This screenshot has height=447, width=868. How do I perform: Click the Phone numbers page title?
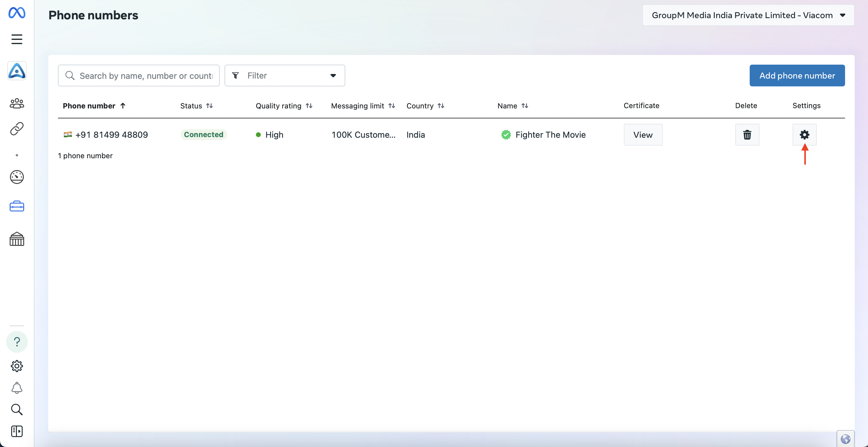coord(93,15)
